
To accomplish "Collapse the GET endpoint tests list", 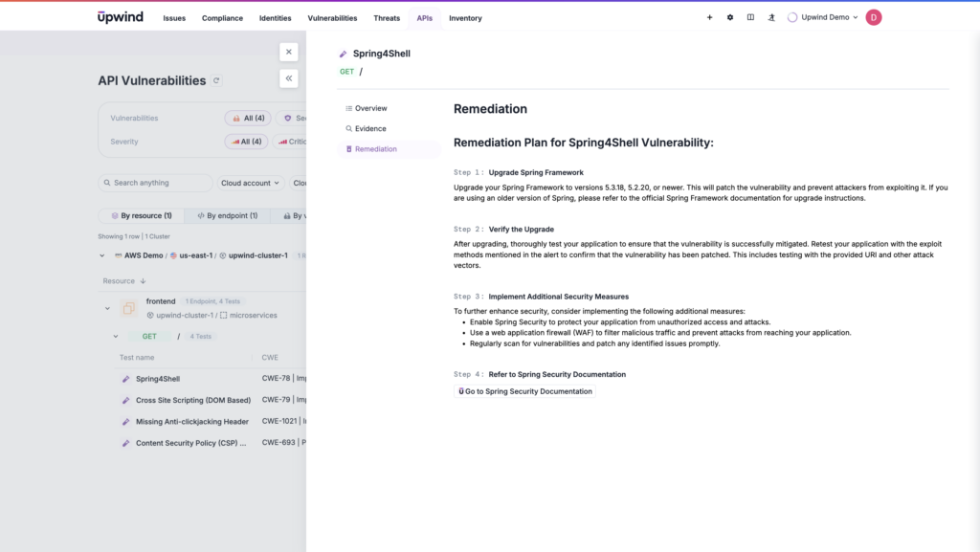I will [x=116, y=336].
